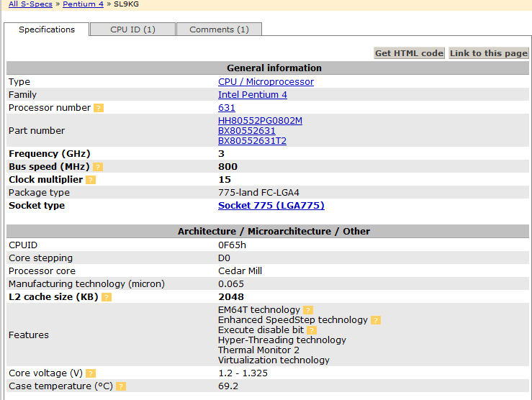Click help icon beside Bus speed (MHz)
This screenshot has height=400, width=532.
pos(98,167)
